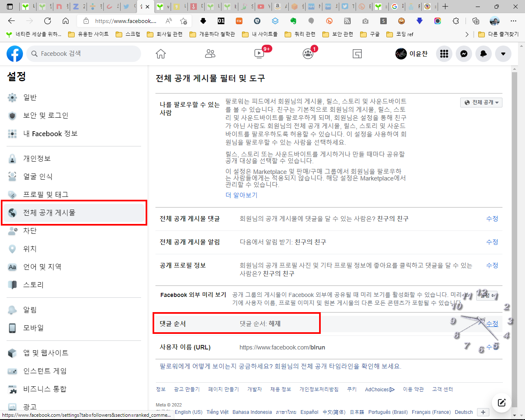Viewport: 525px width, 420px height.
Task: Click the plus button for more languages
Action: (483, 412)
